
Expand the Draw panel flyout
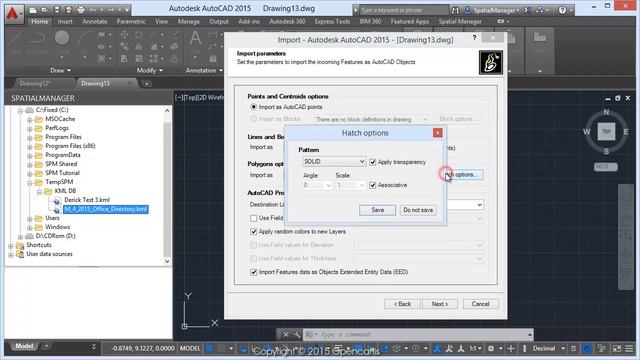pyautogui.click(x=60, y=71)
